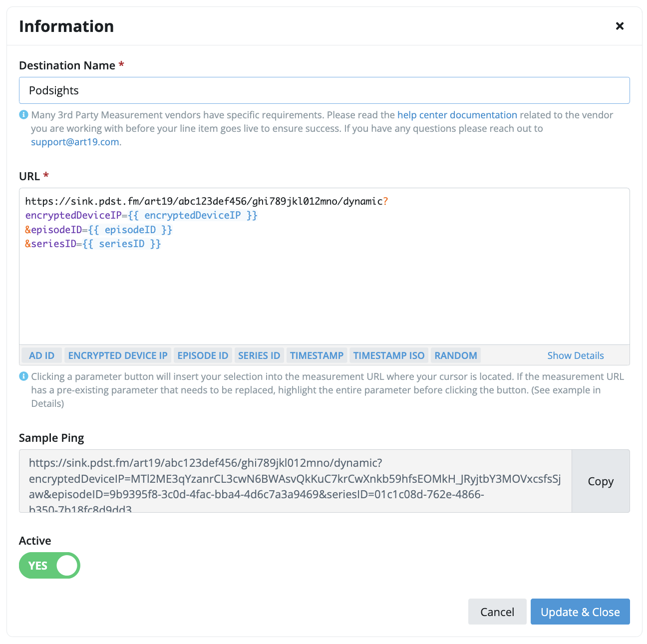Insert the TIMESTAMP ISO parameter
The image size is (647, 644).
(389, 355)
